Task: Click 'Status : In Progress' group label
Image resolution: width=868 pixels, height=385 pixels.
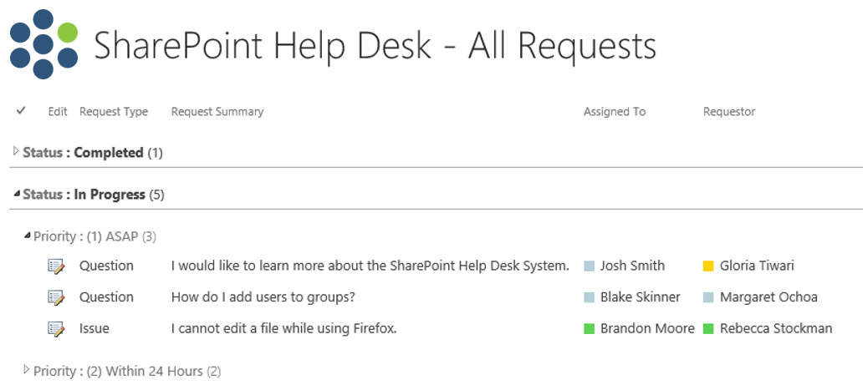Action: [84, 195]
